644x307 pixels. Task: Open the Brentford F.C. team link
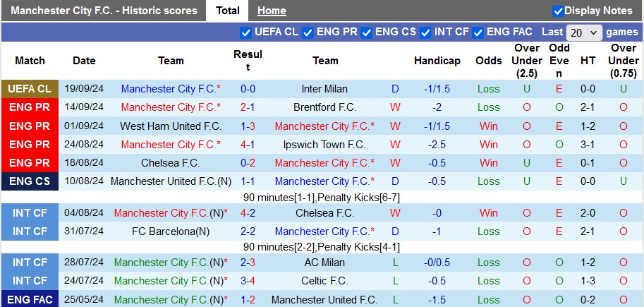coord(324,107)
